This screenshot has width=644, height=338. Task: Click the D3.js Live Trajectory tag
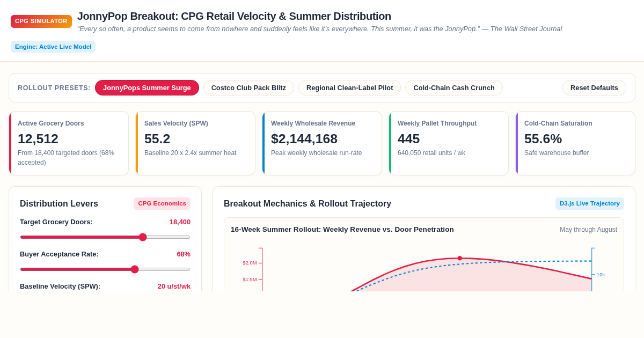(590, 204)
